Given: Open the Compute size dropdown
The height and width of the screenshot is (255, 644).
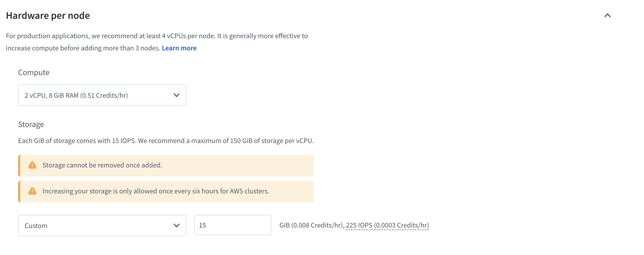Looking at the screenshot, I should (102, 95).
